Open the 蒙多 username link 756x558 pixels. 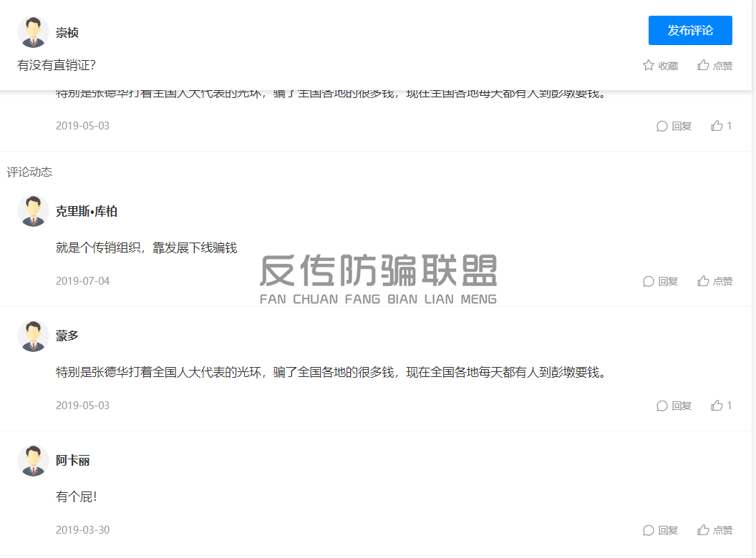point(67,336)
